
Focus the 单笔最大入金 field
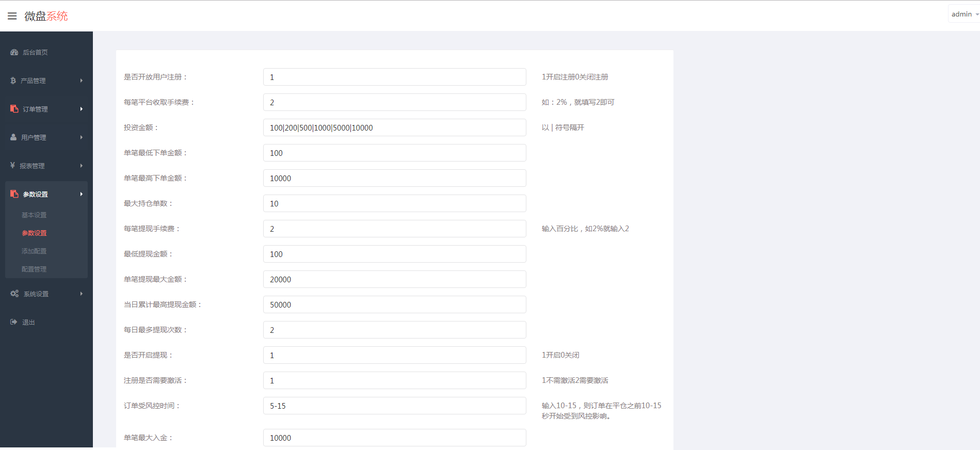click(x=395, y=438)
